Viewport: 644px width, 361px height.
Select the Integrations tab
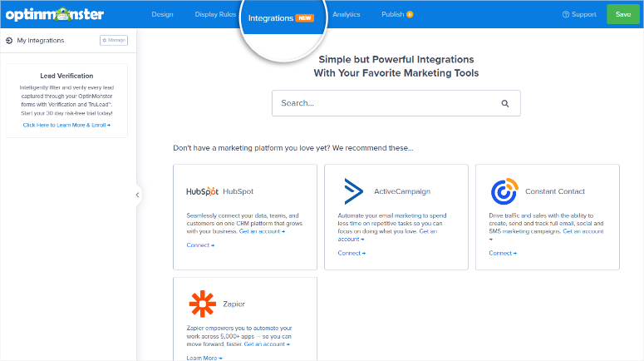pos(271,18)
